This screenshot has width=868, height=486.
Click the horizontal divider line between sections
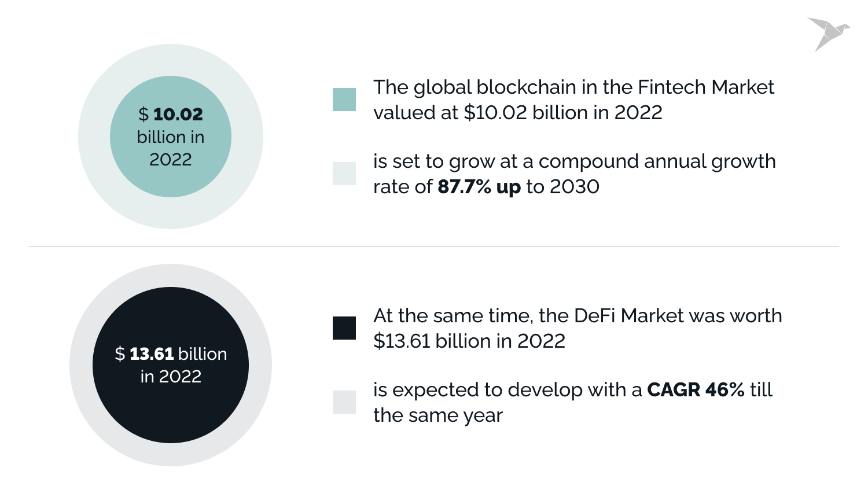click(434, 246)
